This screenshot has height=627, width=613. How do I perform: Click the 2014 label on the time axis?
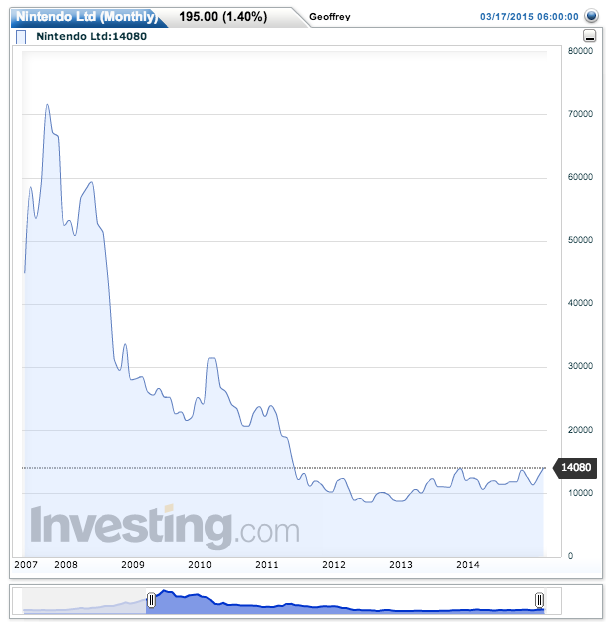(468, 565)
